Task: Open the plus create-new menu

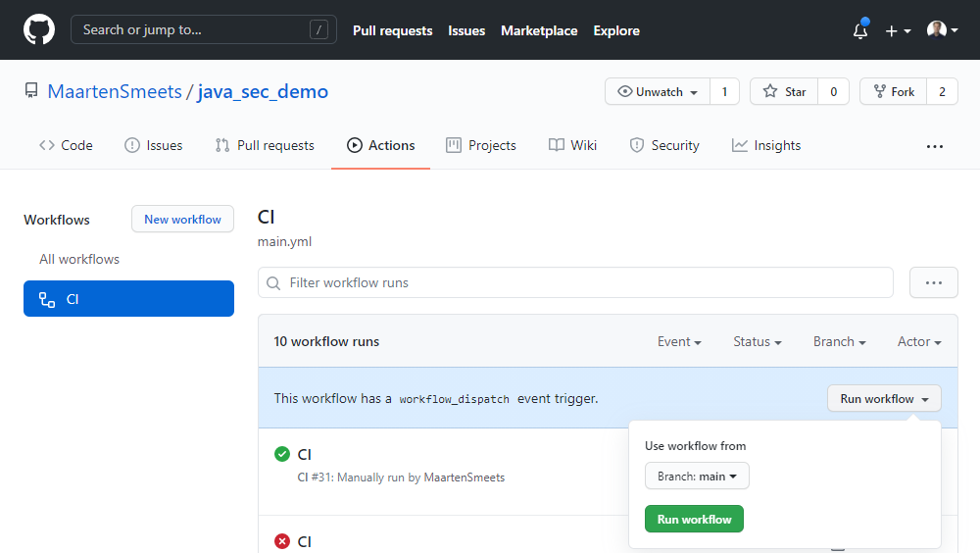Action: (898, 30)
